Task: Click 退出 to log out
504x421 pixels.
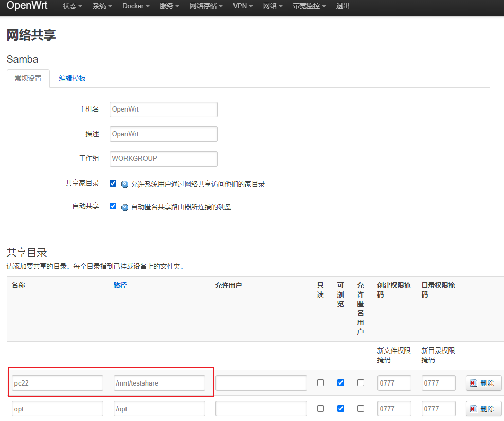Action: (343, 6)
